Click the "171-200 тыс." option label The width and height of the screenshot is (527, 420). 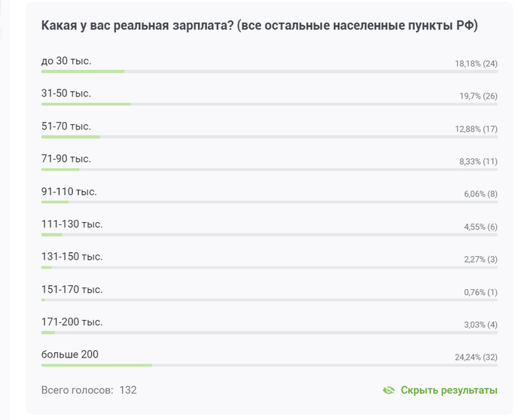[72, 322]
